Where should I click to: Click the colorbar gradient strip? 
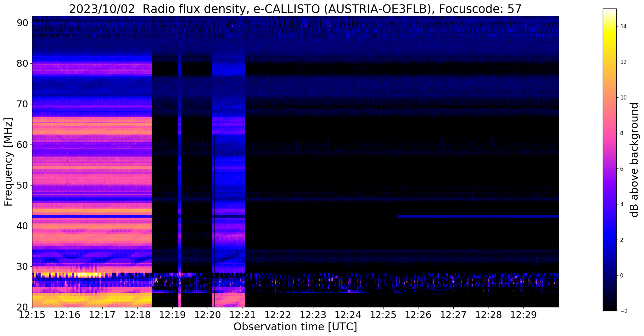pos(609,160)
